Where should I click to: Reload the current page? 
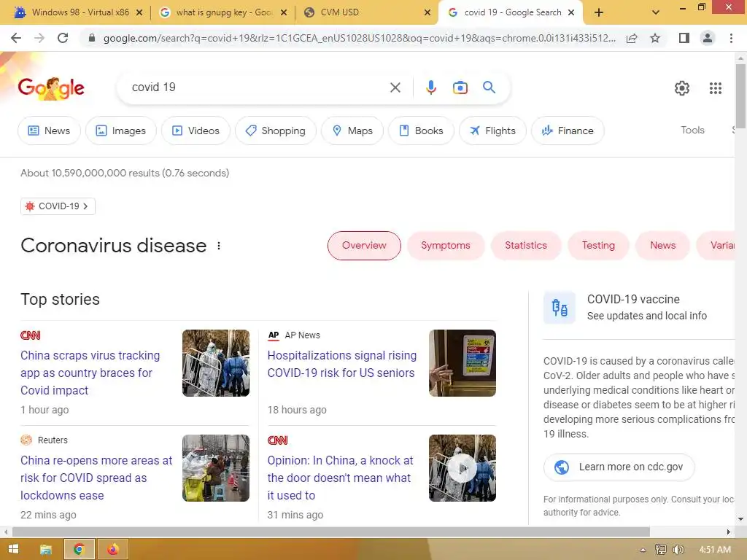tap(63, 38)
